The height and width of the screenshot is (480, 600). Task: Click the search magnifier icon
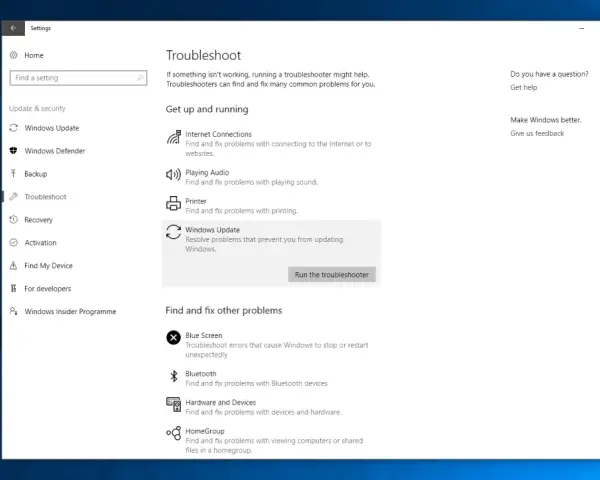pyautogui.click(x=140, y=78)
